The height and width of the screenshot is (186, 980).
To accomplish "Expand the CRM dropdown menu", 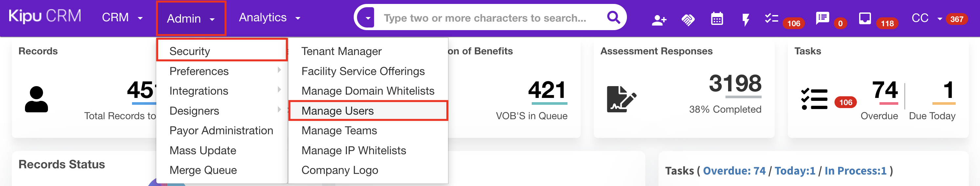I will coord(122,18).
